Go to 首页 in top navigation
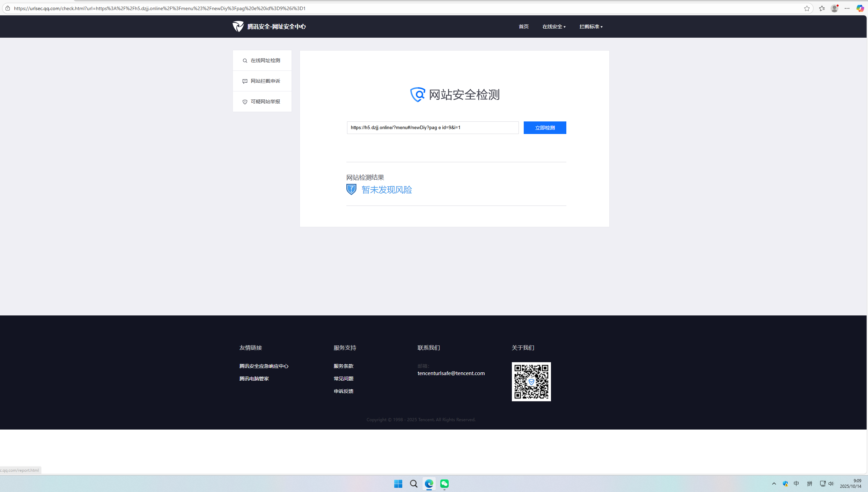 [523, 27]
